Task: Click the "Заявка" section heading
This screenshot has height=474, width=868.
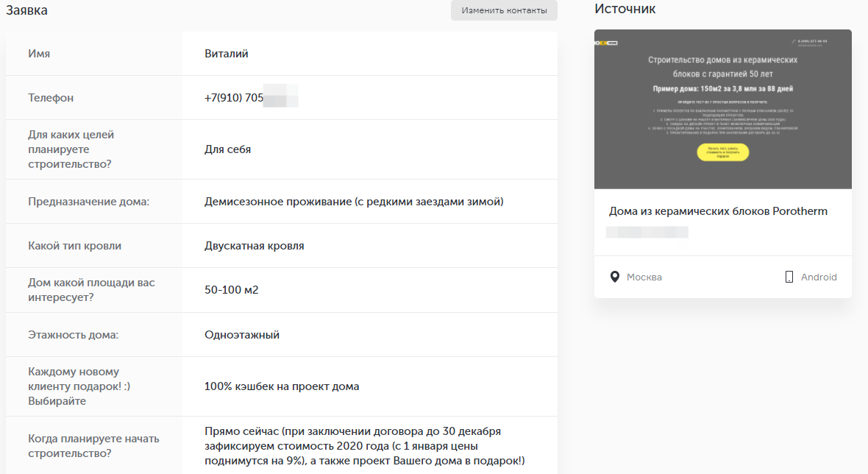Action: click(x=27, y=10)
